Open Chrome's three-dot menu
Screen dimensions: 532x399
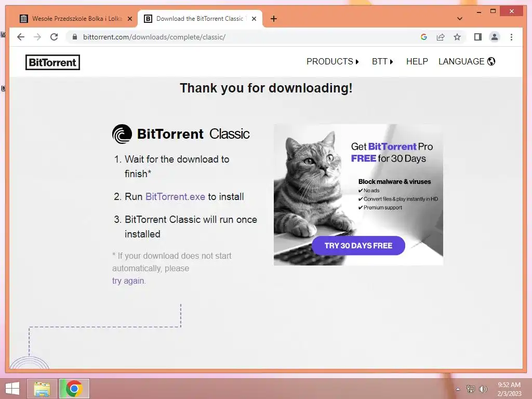511,37
